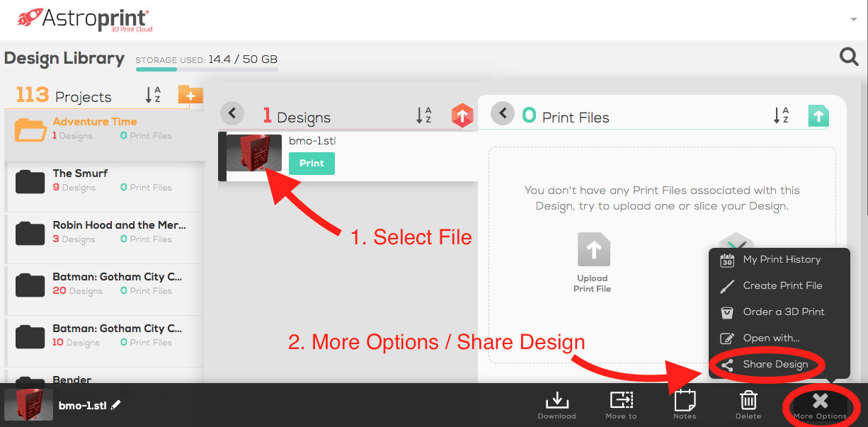The height and width of the screenshot is (427, 868).
Task: Select Order a 3D Print option
Action: (783, 312)
